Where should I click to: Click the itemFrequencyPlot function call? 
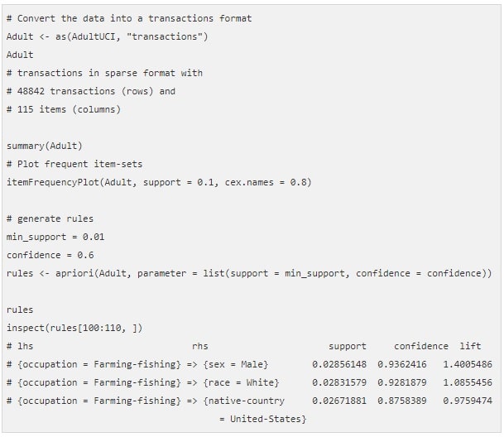pos(159,182)
